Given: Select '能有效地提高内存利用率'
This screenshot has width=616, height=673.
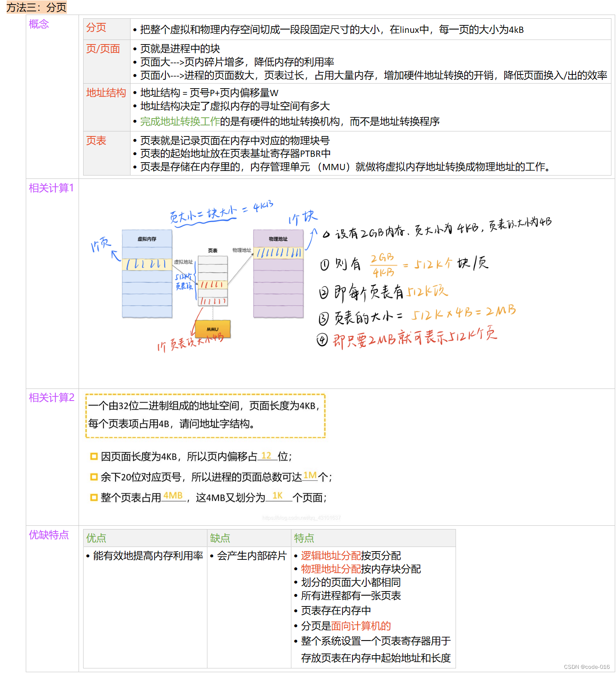Looking at the screenshot, I should 148,556.
